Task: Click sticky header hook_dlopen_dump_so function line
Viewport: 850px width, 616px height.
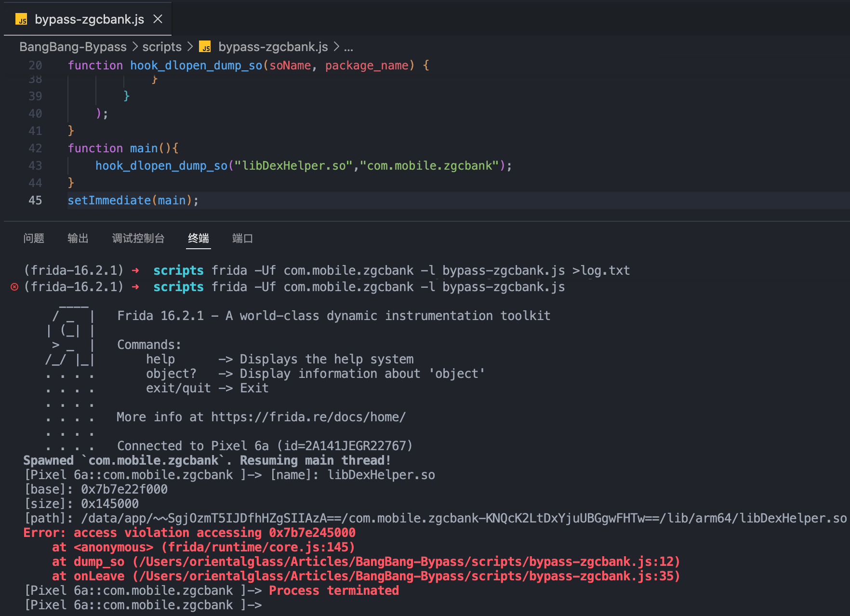Action: click(x=248, y=65)
